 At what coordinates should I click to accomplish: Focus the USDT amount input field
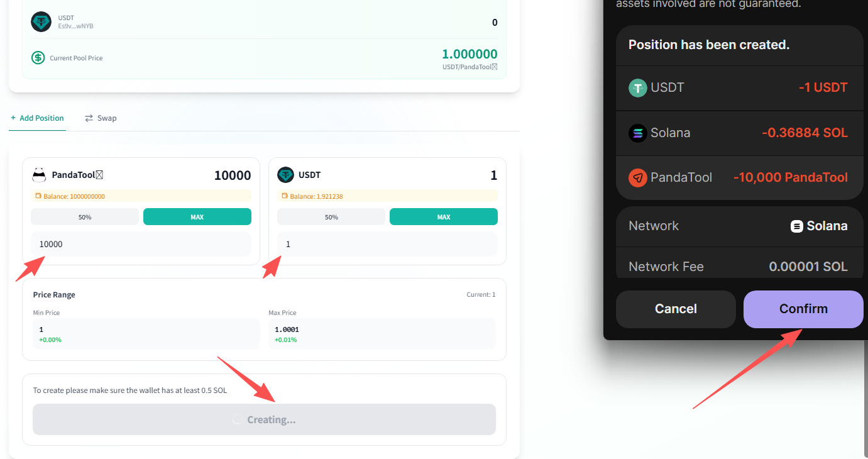coord(387,244)
